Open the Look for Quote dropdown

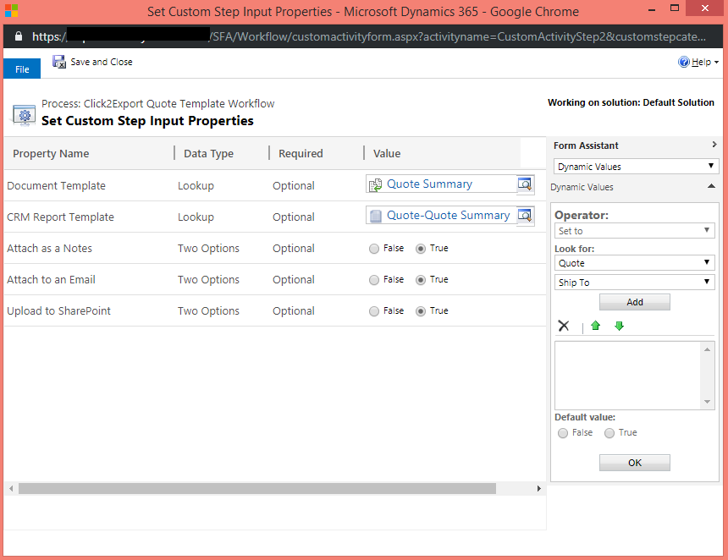click(635, 263)
